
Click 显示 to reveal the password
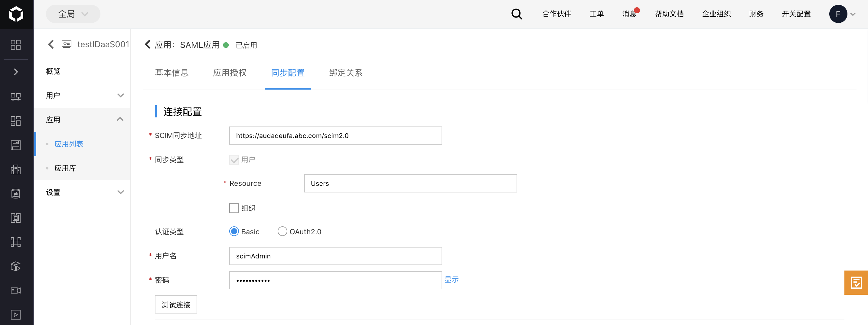click(x=452, y=280)
